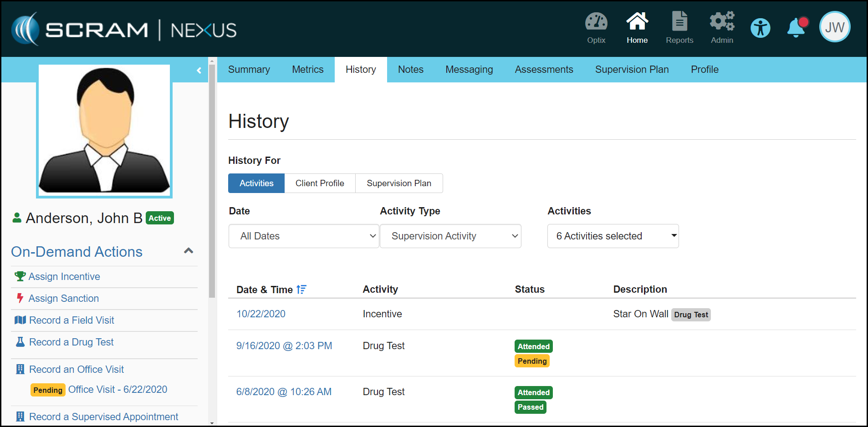868x427 pixels.
Task: Select the Activities history filter
Action: (x=256, y=183)
